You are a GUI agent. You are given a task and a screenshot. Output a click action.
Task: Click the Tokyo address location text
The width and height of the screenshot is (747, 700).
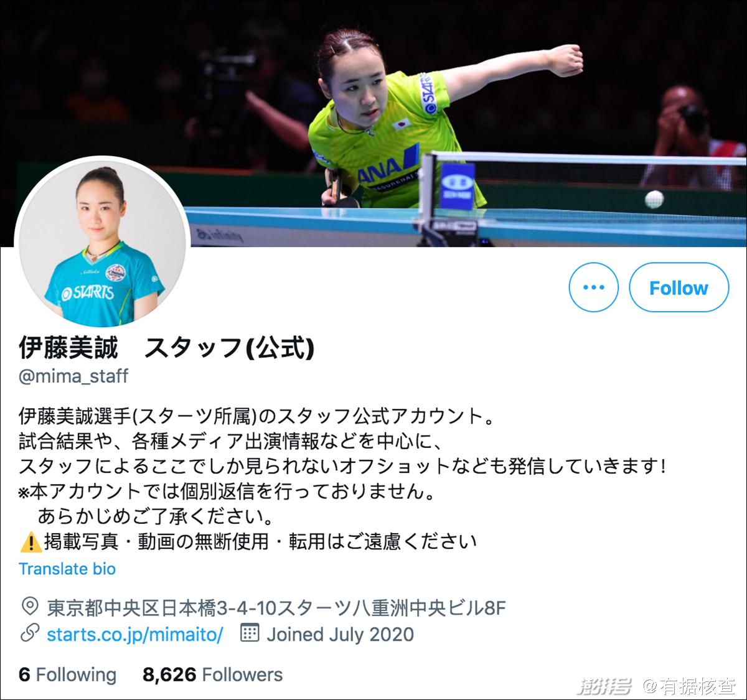point(276,607)
